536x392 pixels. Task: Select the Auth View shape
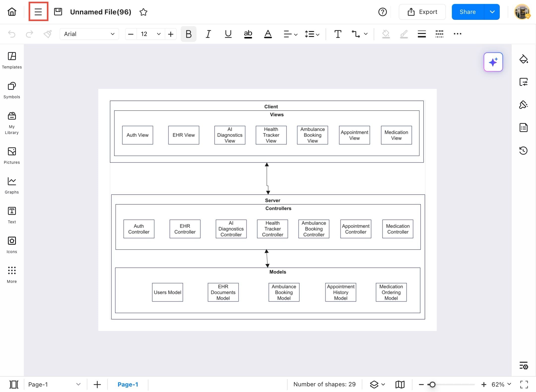[137, 135]
